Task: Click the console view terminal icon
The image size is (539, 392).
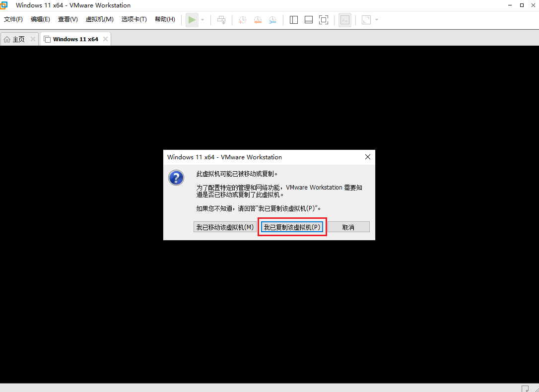Action: point(344,20)
